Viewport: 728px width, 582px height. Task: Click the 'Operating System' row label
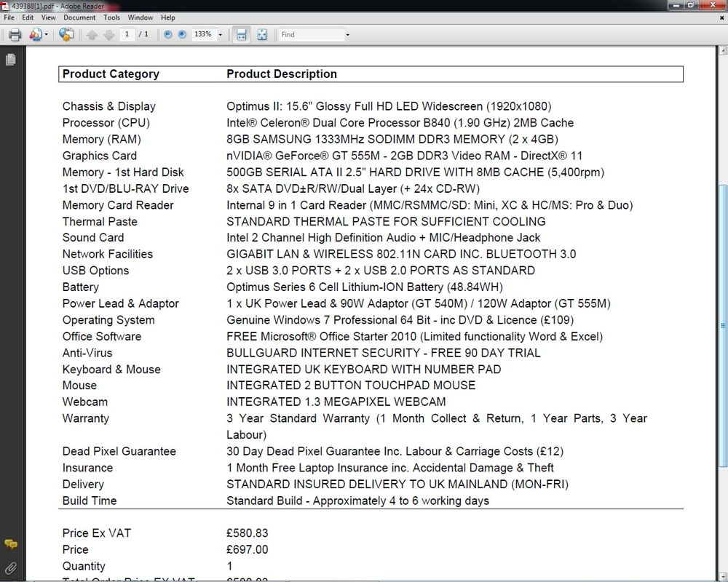click(108, 320)
